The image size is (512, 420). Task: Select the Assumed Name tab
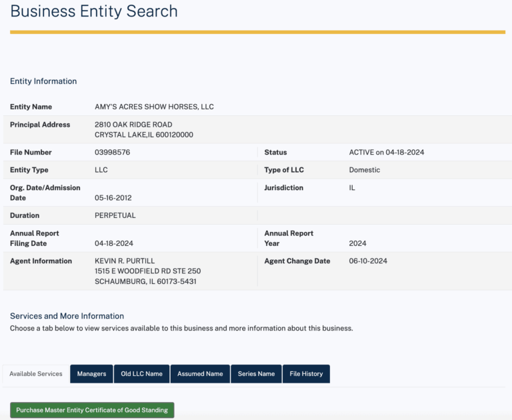tap(200, 374)
